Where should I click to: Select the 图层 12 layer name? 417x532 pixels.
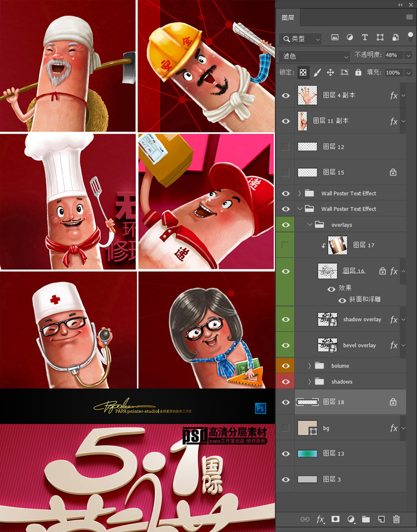[334, 147]
